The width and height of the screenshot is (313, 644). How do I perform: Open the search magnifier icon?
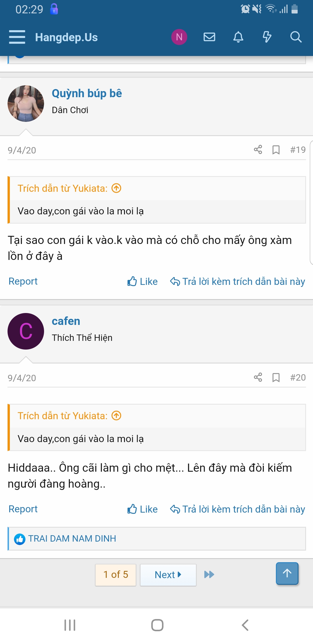coord(296,37)
